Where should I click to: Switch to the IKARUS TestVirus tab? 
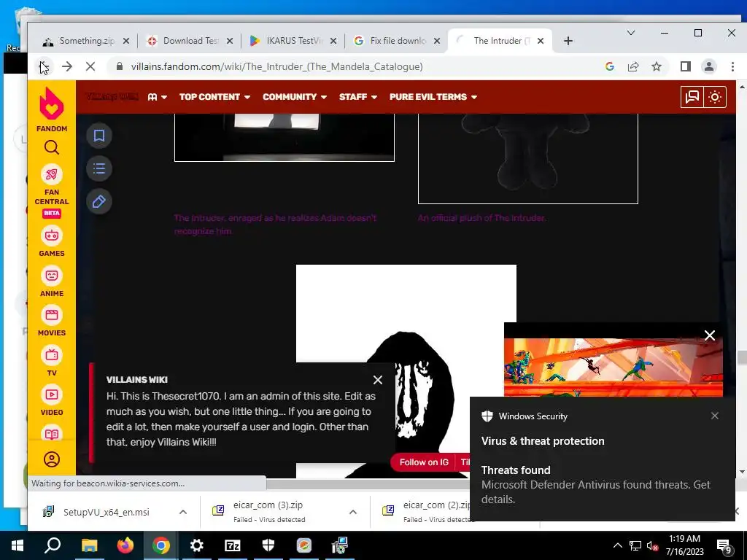(x=287, y=41)
